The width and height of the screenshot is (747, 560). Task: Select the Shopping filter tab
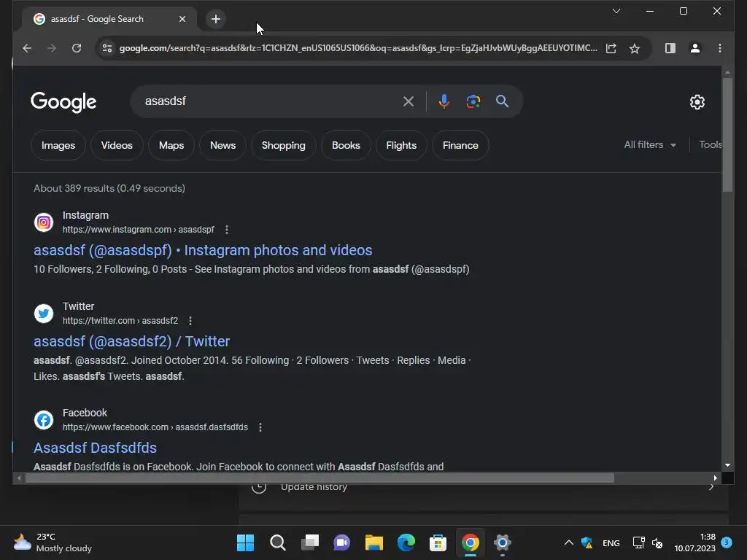284,145
